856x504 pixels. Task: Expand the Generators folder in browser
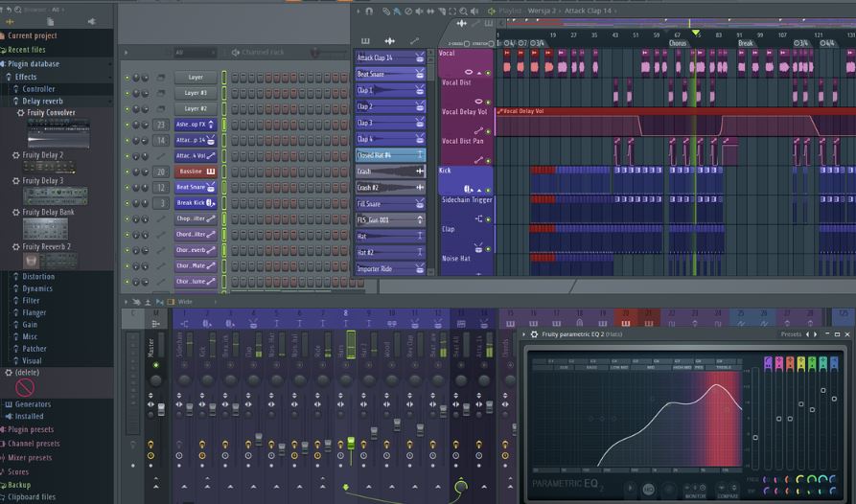pyautogui.click(x=33, y=404)
